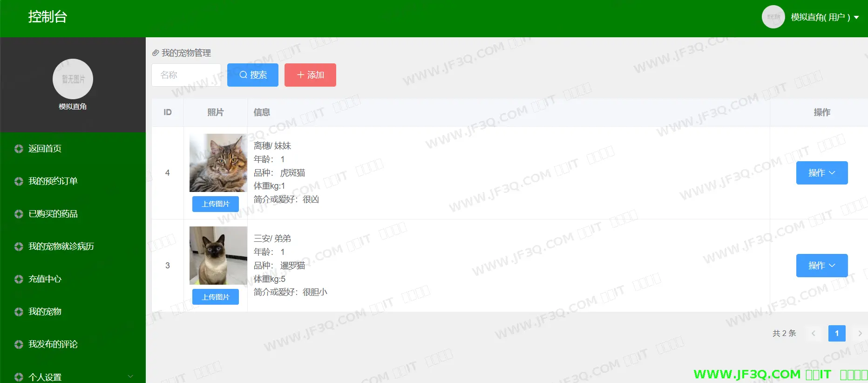Open 我的宠物 in the sidebar
Viewport: 868px width, 383px height.
(45, 312)
